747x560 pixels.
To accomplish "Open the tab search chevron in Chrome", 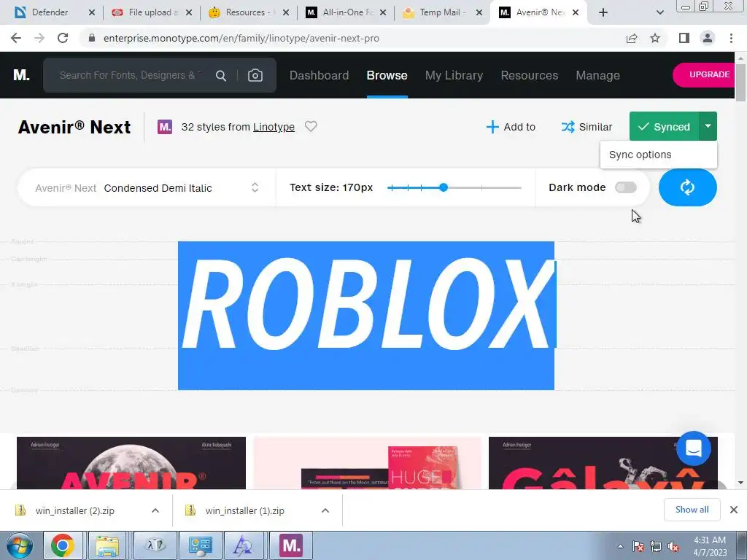I will (659, 12).
